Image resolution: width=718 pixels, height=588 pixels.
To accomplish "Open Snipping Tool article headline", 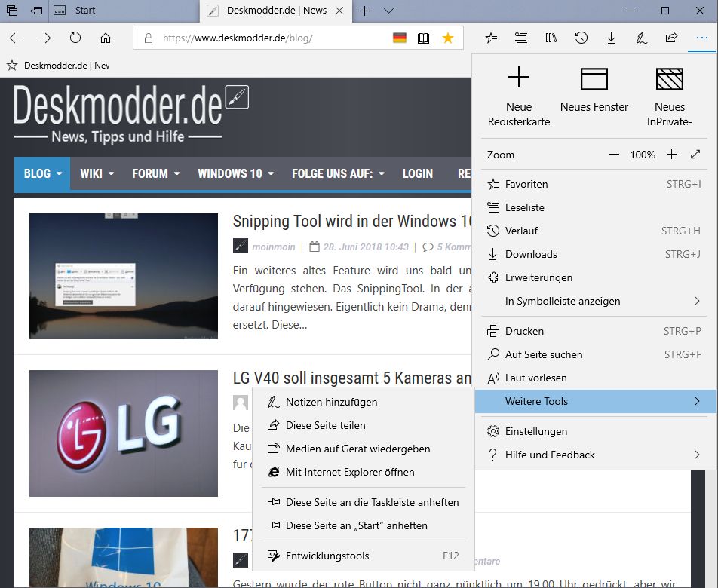I will tap(351, 222).
